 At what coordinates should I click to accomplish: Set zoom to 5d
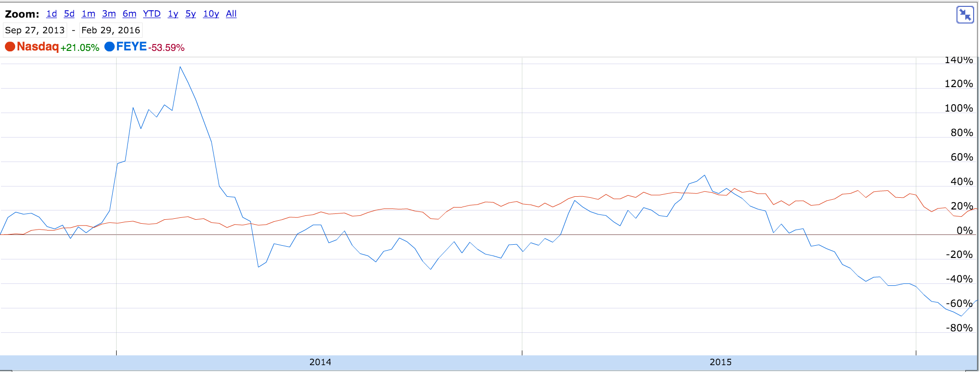coord(69,14)
